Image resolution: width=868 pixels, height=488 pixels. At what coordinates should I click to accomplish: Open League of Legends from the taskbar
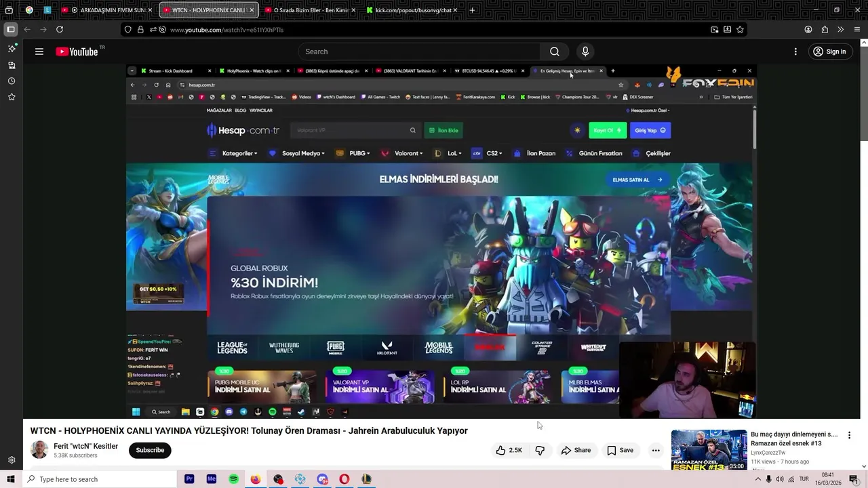[x=366, y=479]
